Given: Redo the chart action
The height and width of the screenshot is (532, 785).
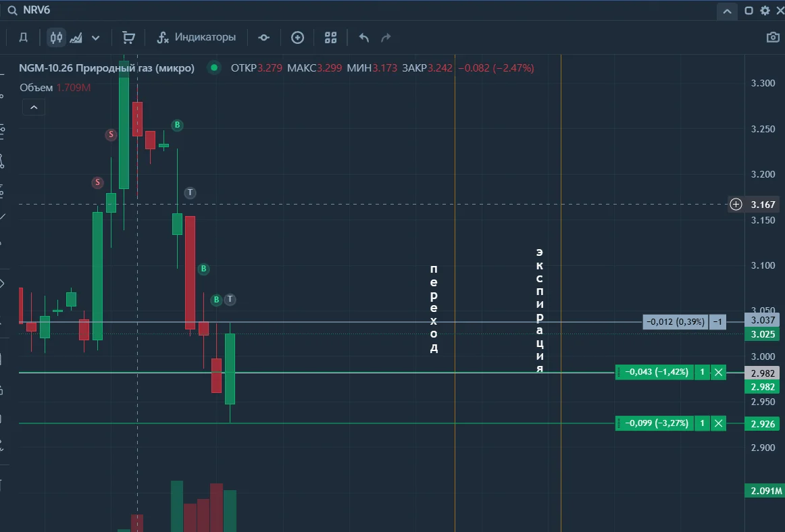Looking at the screenshot, I should (x=386, y=38).
